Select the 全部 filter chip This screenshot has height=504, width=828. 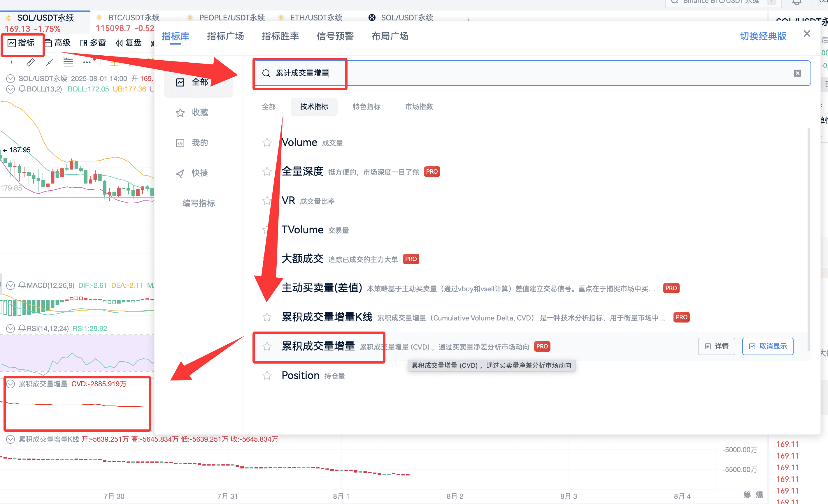tap(269, 107)
